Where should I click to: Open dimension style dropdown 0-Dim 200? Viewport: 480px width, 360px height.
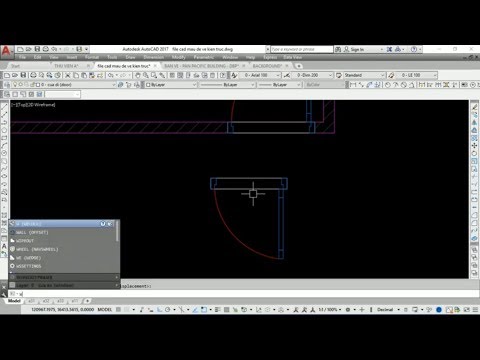pyautogui.click(x=312, y=75)
